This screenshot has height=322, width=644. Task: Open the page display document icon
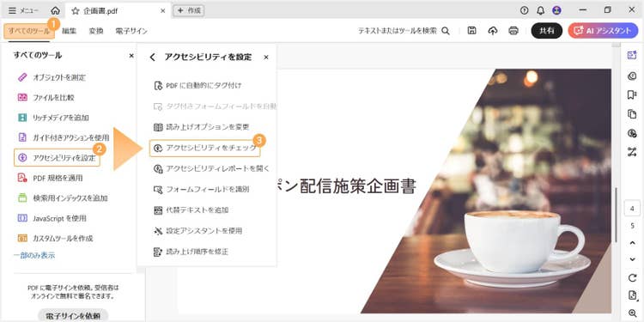(632, 295)
